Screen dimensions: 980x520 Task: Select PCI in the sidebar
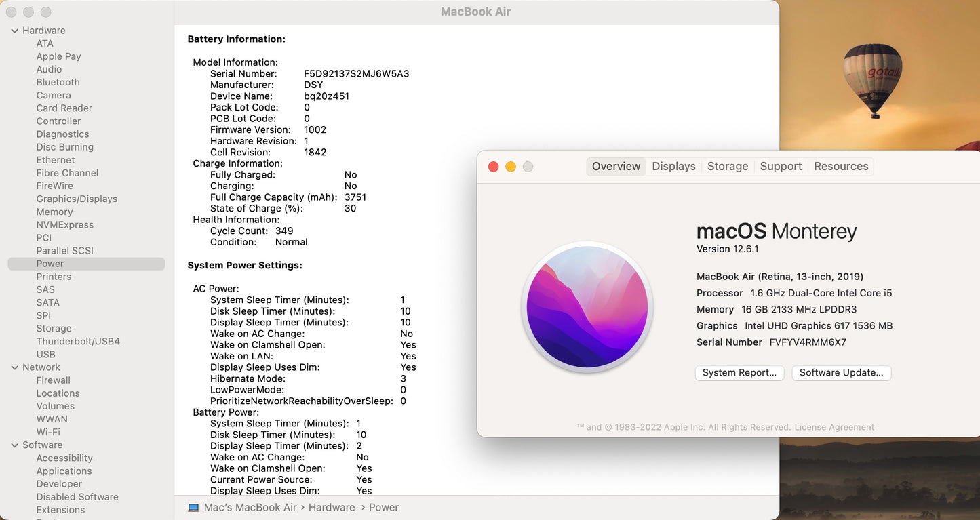(x=44, y=237)
